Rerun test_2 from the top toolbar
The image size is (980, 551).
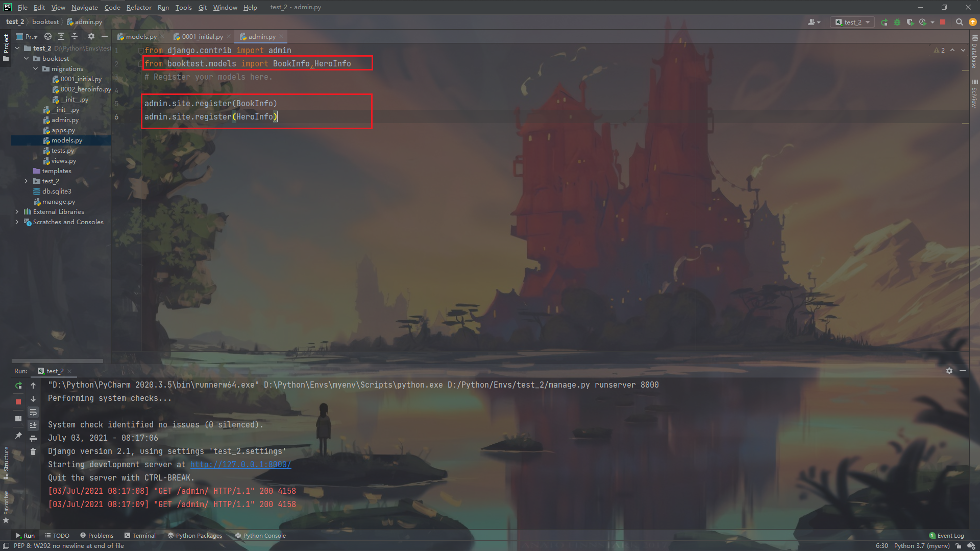click(885, 22)
